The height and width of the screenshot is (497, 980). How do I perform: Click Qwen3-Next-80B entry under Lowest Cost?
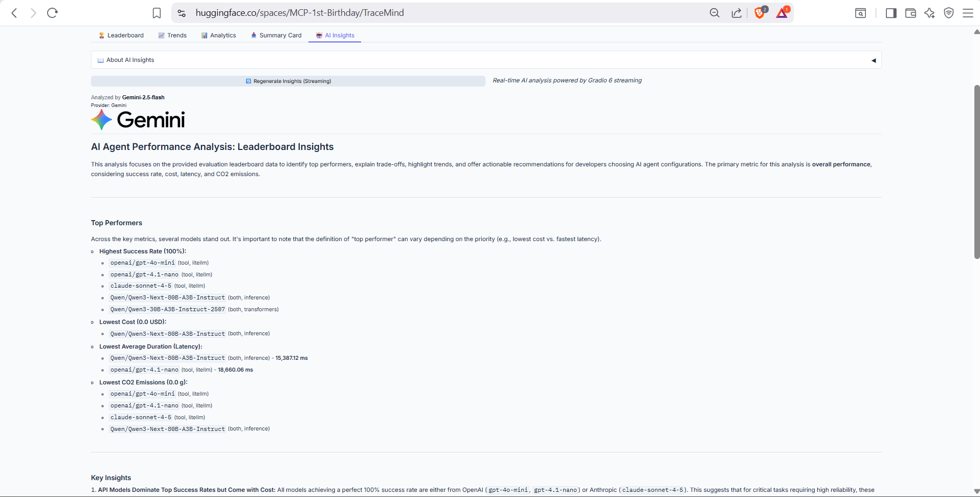[x=167, y=334]
